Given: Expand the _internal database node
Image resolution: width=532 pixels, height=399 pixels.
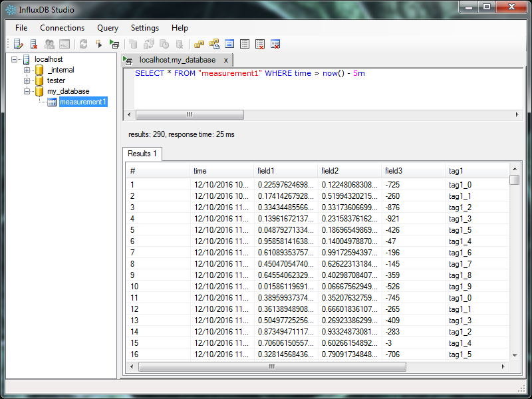Looking at the screenshot, I should 27,70.
